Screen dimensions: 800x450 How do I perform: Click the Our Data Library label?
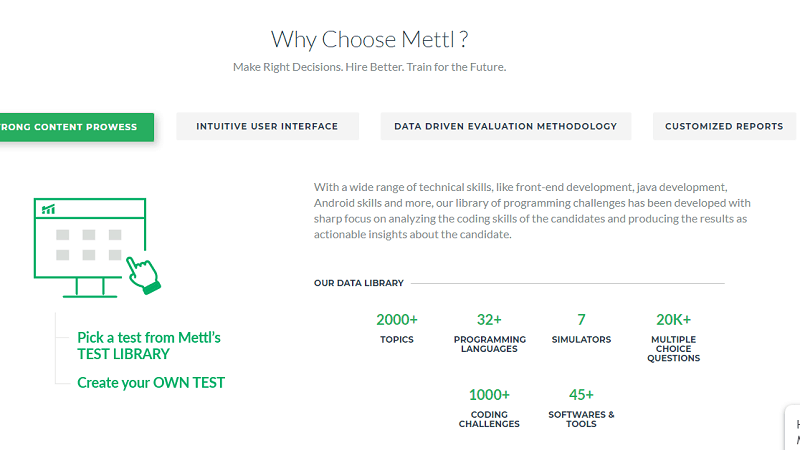358,284
